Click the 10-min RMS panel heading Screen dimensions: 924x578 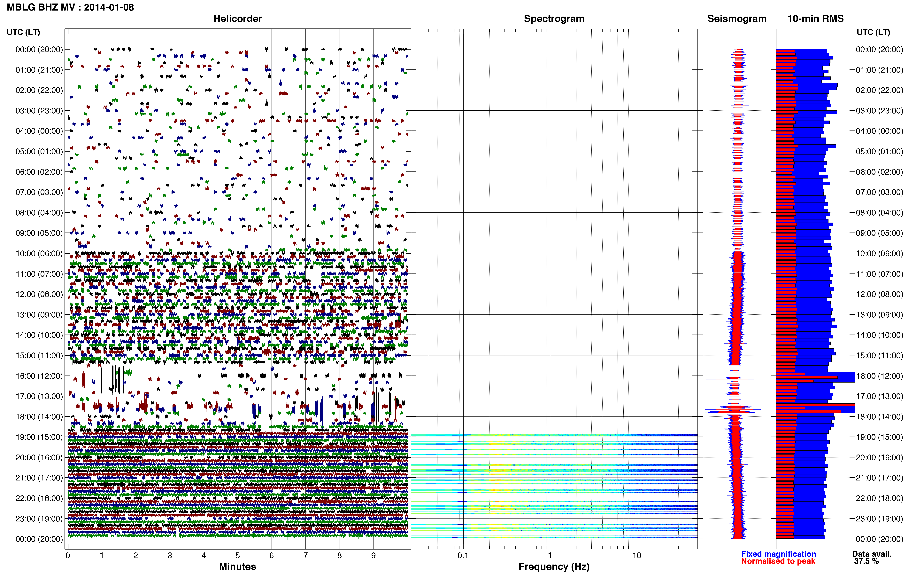pos(815,18)
